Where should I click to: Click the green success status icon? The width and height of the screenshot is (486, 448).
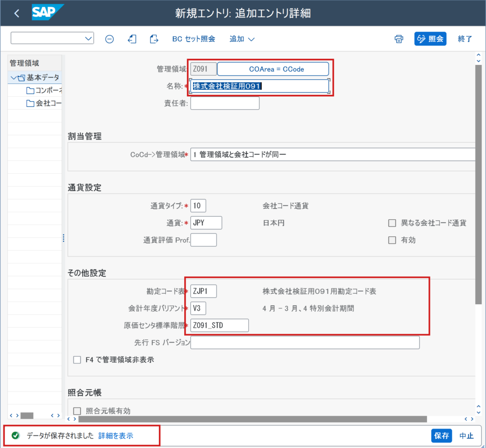(16, 436)
